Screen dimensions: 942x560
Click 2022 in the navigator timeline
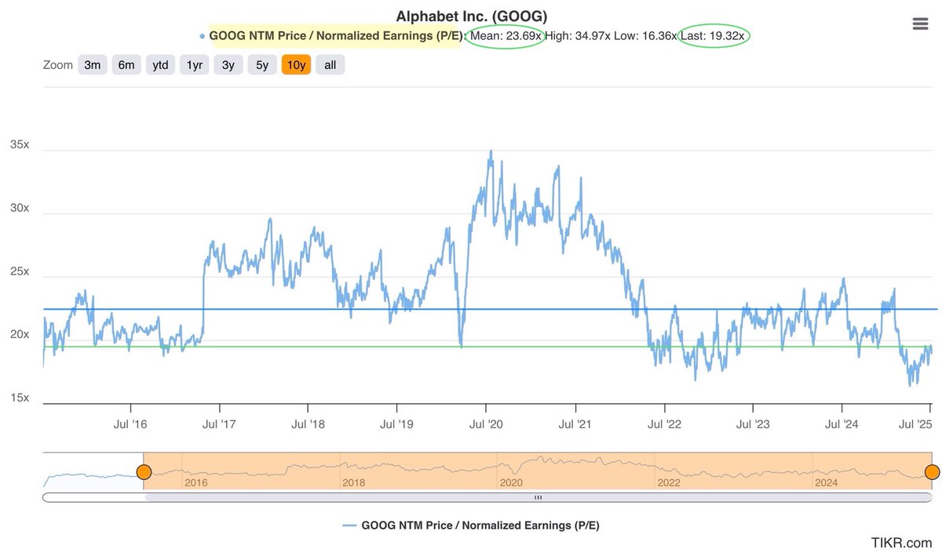point(669,483)
